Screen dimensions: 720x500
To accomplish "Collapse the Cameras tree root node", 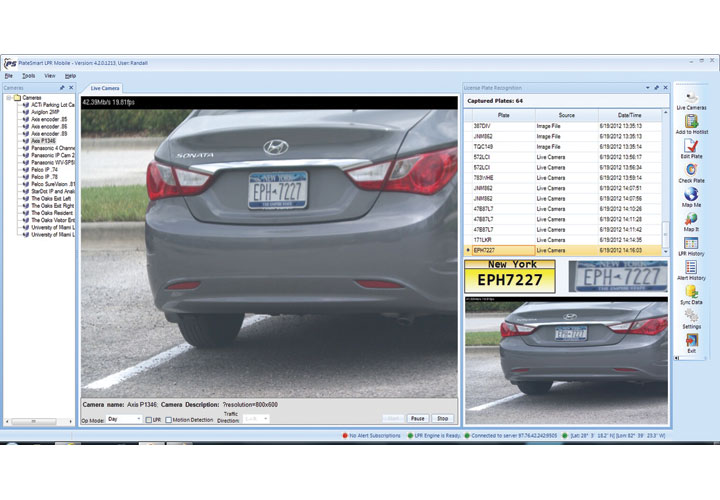I will [9, 98].
